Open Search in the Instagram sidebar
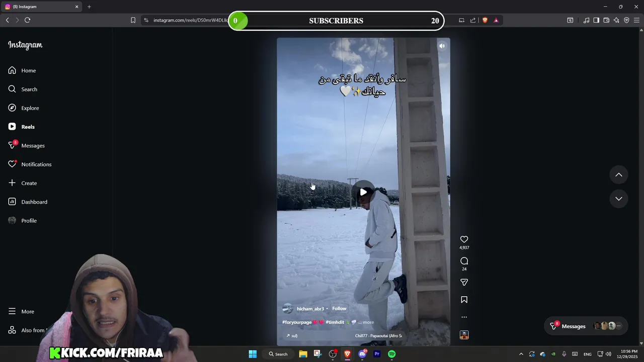Image resolution: width=644 pixels, height=362 pixels. point(23,89)
